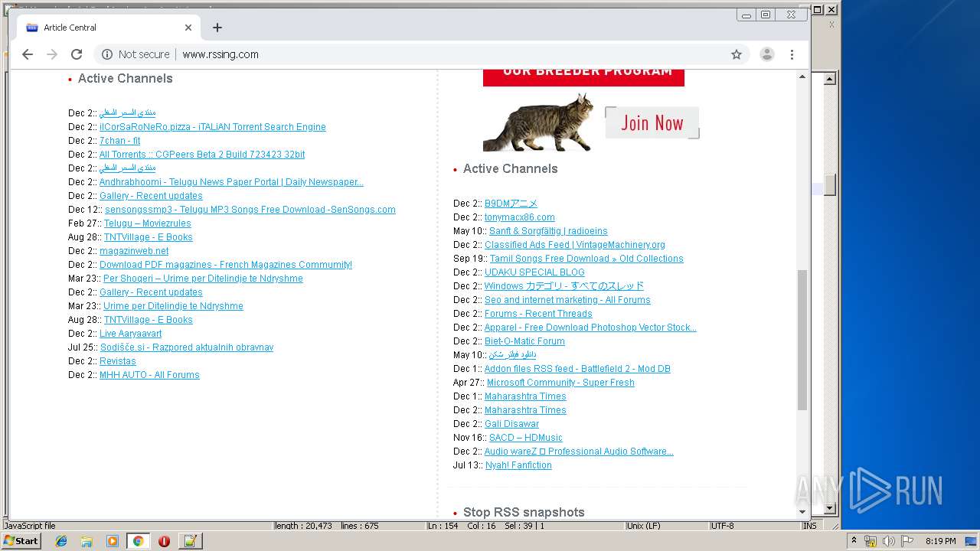Screen dimensions: 980x551
Task: Open Tamil Songs Free Download link
Action: click(x=586, y=259)
